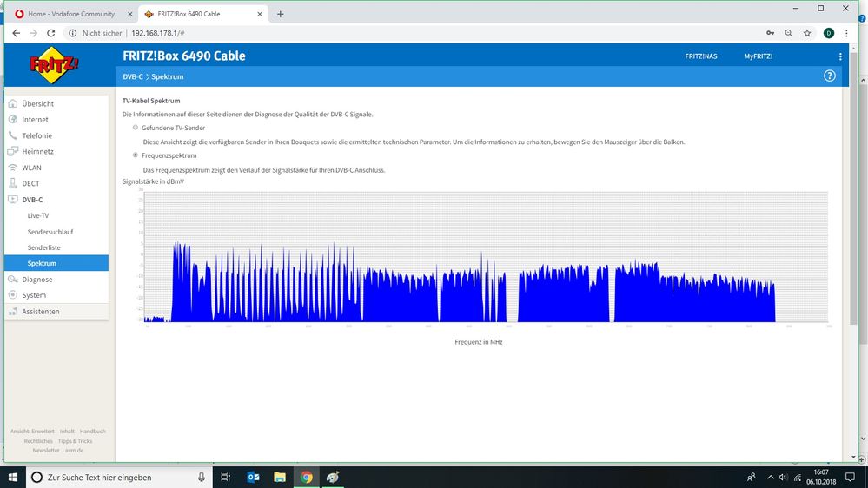Open Outlook from the taskbar
The width and height of the screenshot is (868, 488).
coord(253,477)
